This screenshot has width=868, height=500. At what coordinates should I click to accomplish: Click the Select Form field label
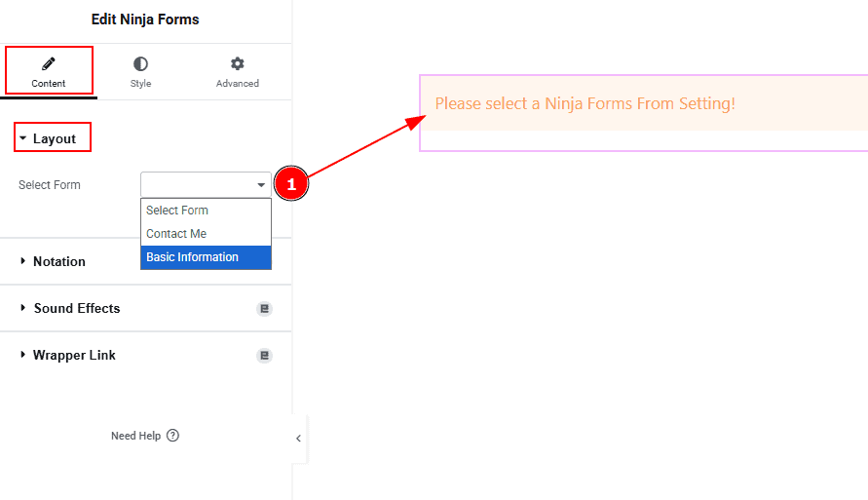(x=50, y=185)
